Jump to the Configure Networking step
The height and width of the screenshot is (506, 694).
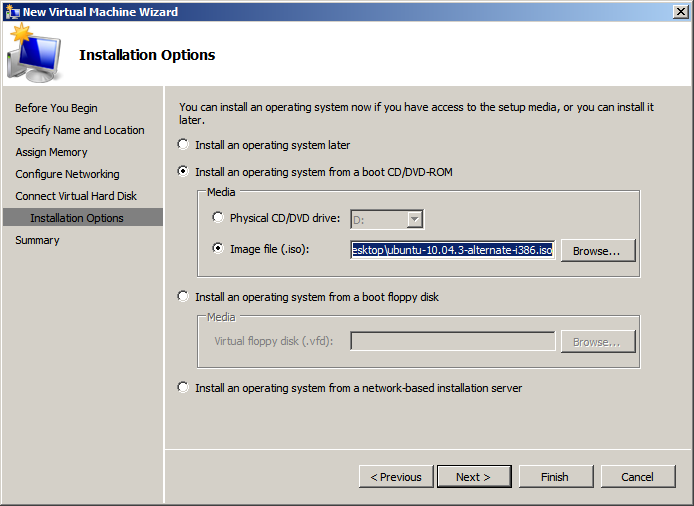click(67, 174)
